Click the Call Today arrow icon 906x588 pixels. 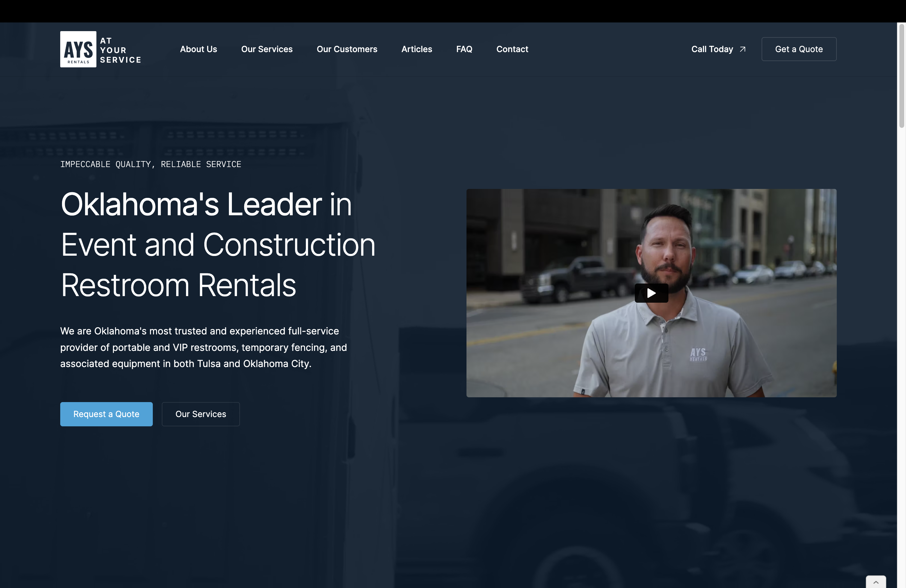[742, 49]
